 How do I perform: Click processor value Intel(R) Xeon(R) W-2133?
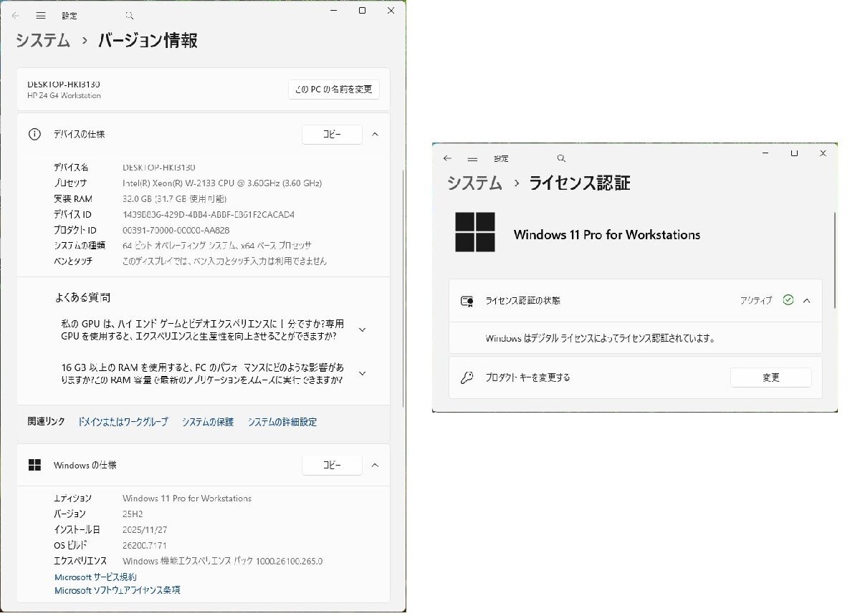pos(222,183)
